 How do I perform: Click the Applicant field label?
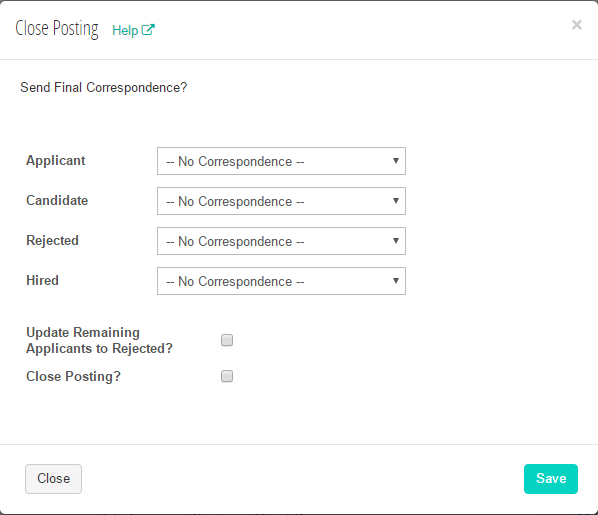click(56, 161)
